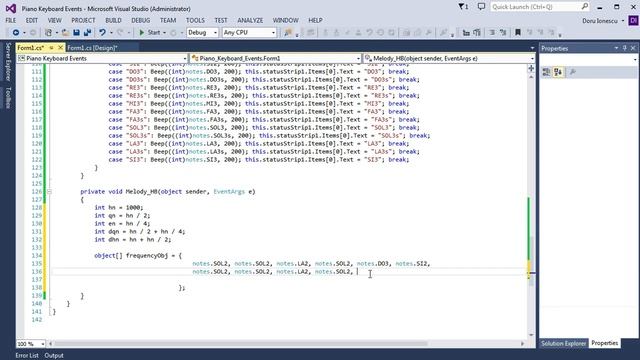Click the Quick Launch magnifier icon

click(585, 7)
